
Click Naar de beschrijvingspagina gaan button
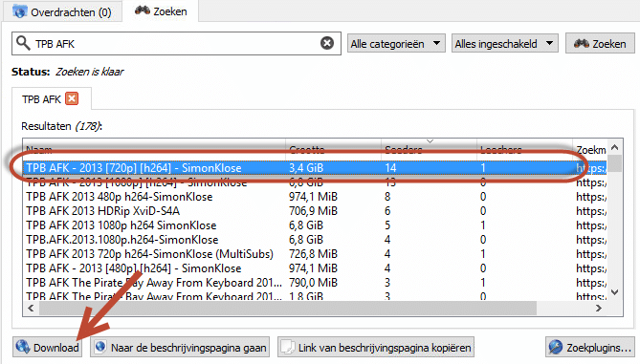point(180,348)
